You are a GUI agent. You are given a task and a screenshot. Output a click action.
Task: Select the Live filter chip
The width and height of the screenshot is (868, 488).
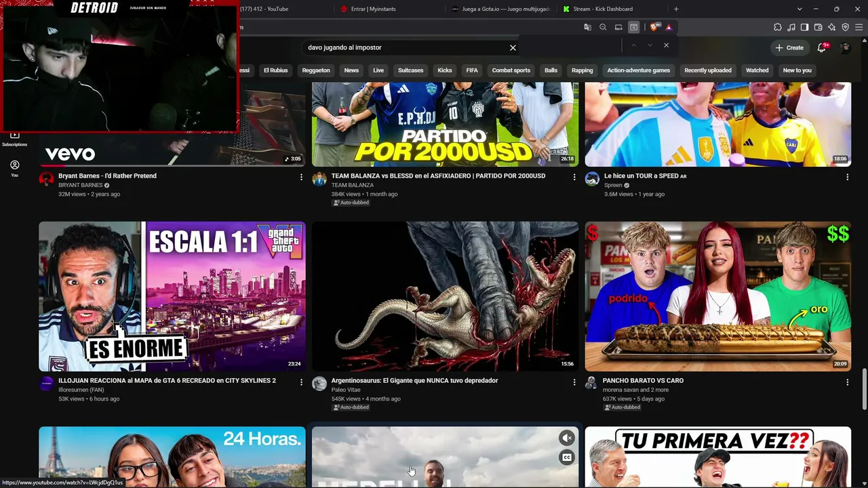[x=378, y=70]
